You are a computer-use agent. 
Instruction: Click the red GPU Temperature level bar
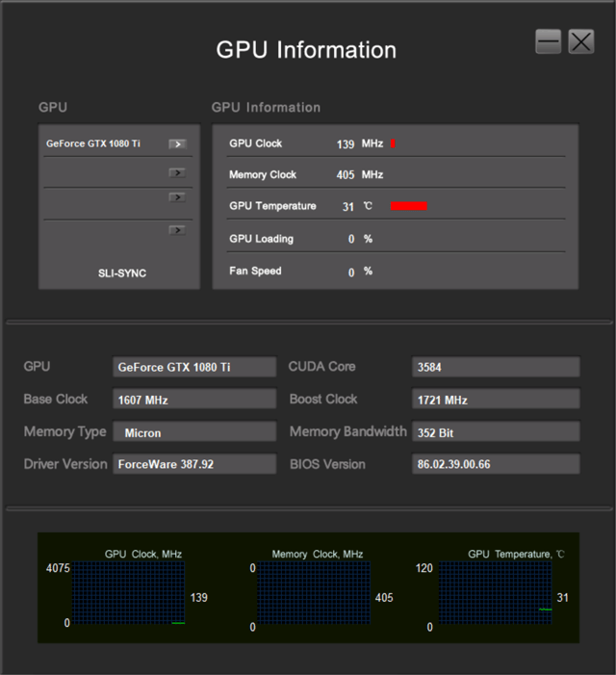pos(408,206)
